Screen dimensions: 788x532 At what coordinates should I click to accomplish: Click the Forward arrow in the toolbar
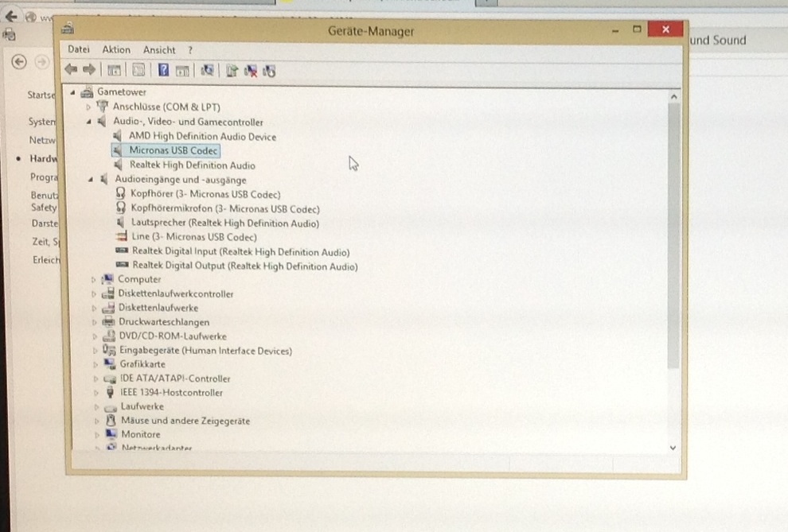click(x=88, y=70)
